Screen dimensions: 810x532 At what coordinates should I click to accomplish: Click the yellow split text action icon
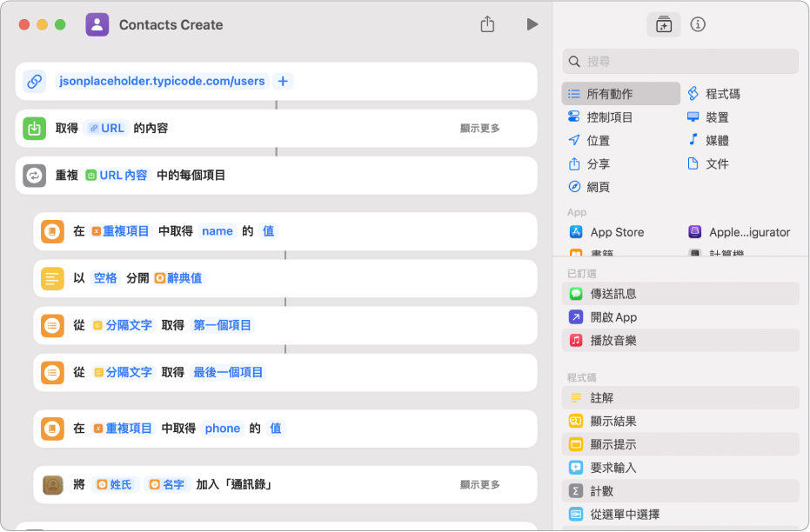click(52, 279)
